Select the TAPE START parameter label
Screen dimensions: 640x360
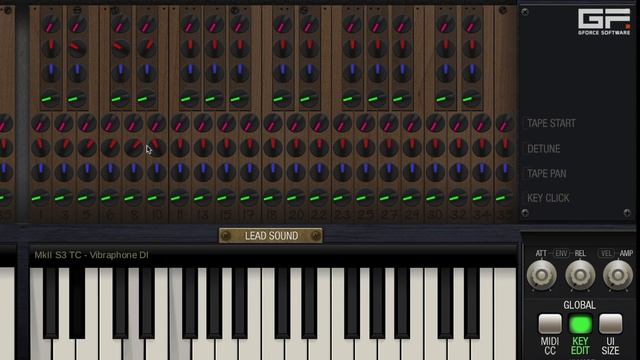[551, 123]
